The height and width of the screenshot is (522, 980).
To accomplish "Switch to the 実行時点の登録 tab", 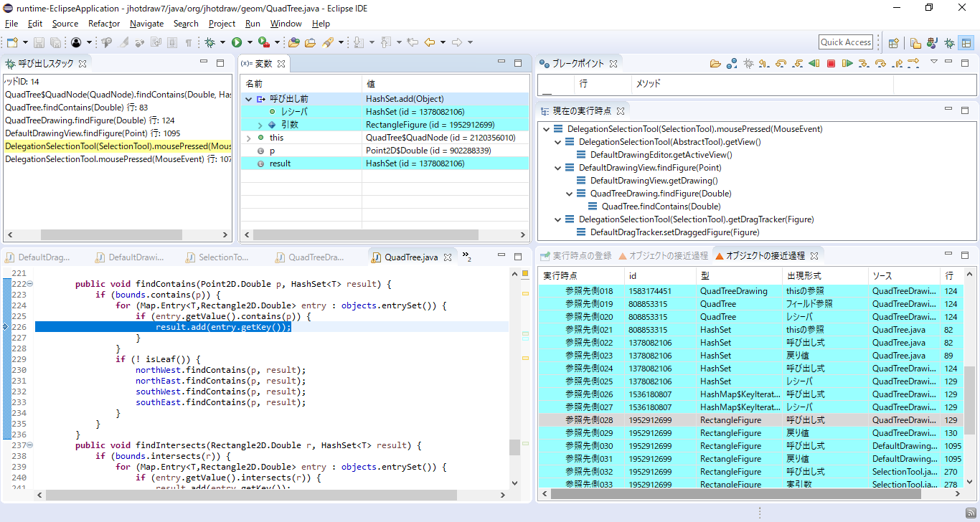I will [575, 255].
